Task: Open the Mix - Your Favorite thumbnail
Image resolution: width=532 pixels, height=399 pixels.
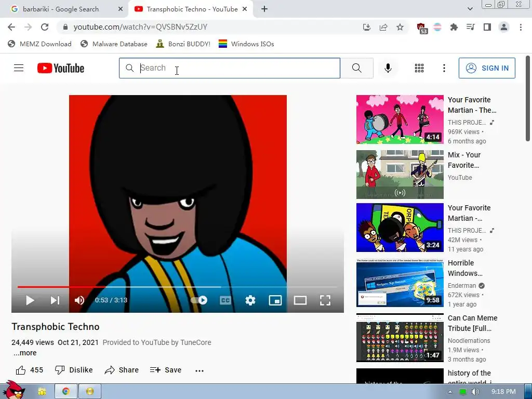Action: tap(400, 175)
